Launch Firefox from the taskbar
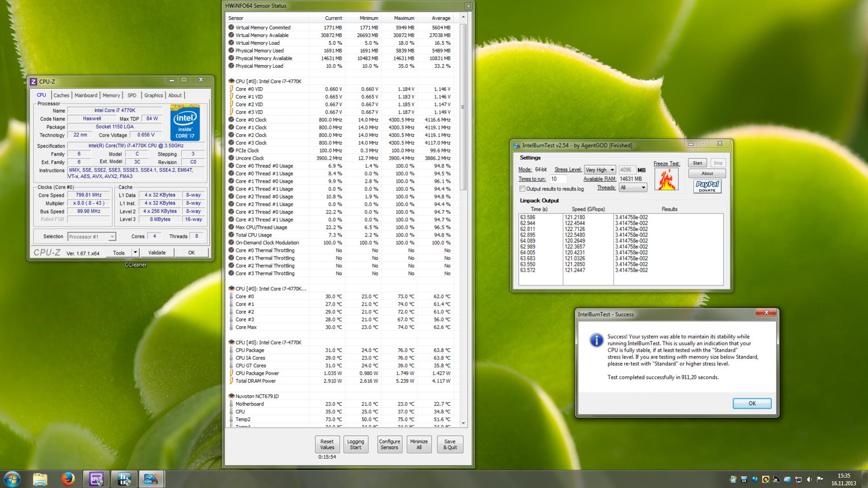This screenshot has height=488, width=868. click(x=68, y=479)
